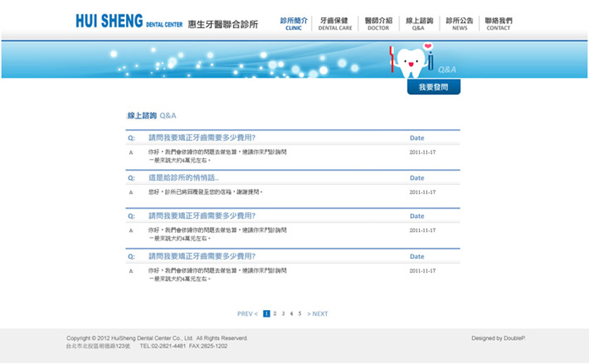Screen dimensions: 589x364
Task: Jump to page 2 of the Q&A
Action: 275,314
